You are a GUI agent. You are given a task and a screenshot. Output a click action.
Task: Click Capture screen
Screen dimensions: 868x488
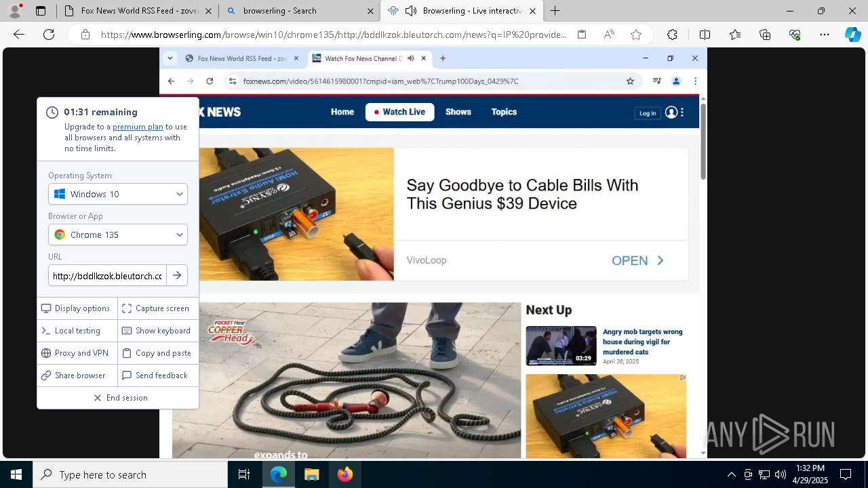157,308
